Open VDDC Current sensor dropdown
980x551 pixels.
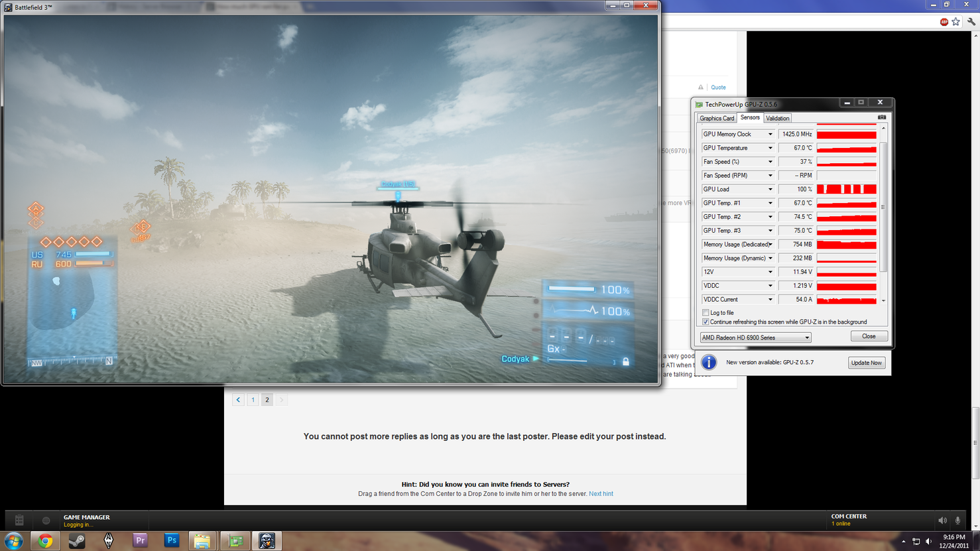pos(770,300)
